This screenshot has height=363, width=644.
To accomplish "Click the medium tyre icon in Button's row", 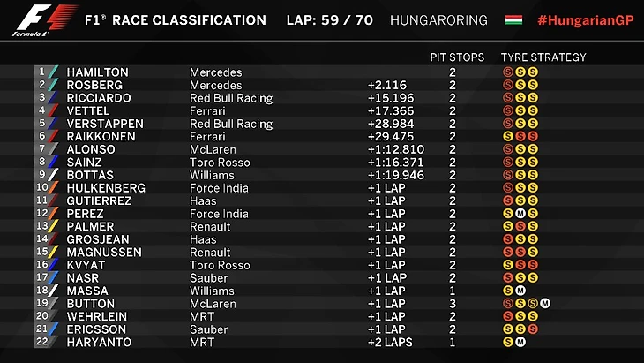I will coord(545,304).
